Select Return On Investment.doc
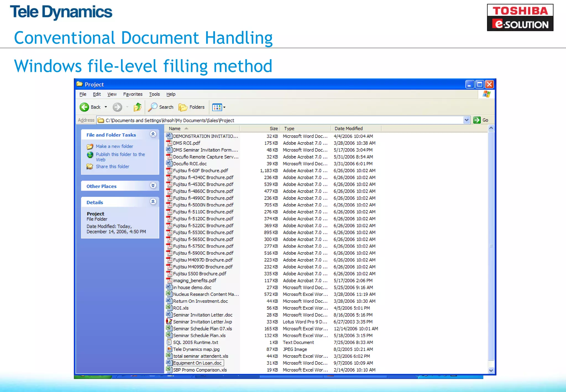This screenshot has width=566, height=392. [x=201, y=301]
